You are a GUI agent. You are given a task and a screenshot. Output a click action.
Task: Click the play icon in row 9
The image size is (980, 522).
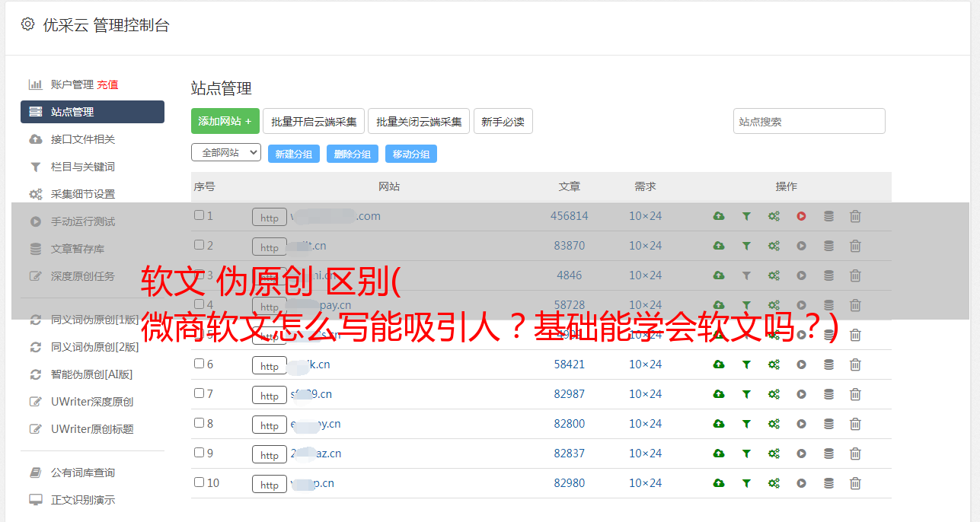click(x=801, y=454)
